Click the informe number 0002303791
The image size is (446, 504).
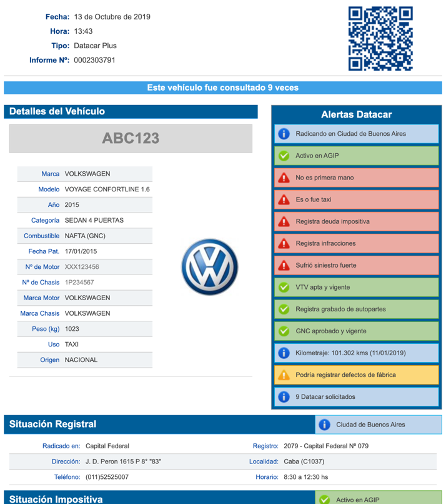click(x=94, y=60)
